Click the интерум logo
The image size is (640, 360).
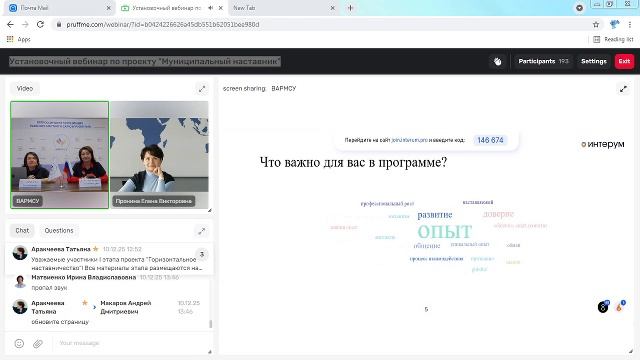603,144
